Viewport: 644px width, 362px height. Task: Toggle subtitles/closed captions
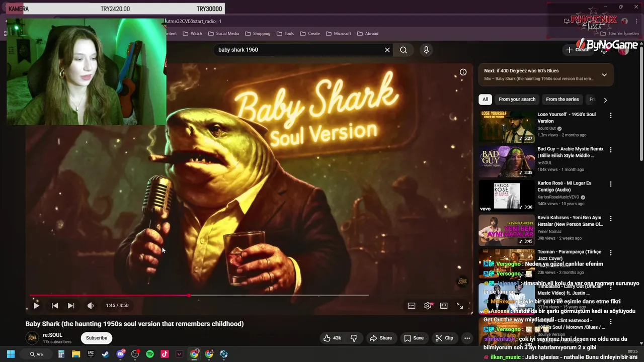(412, 305)
